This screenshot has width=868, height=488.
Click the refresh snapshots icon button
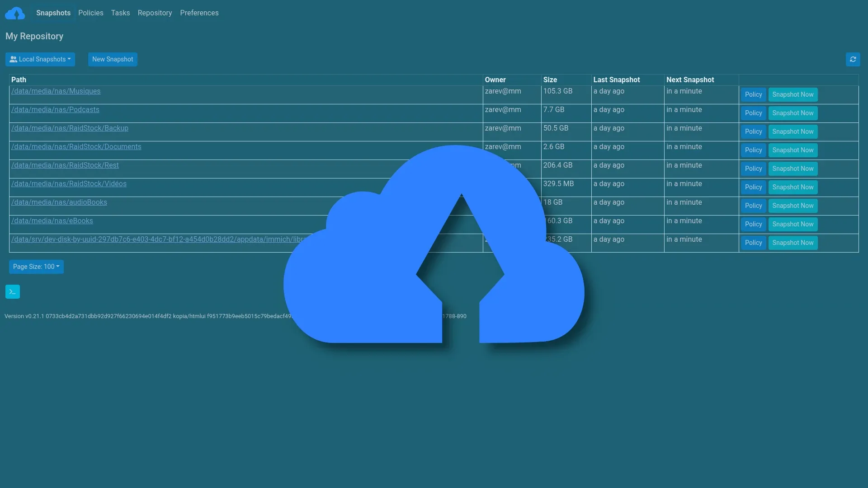tap(853, 59)
